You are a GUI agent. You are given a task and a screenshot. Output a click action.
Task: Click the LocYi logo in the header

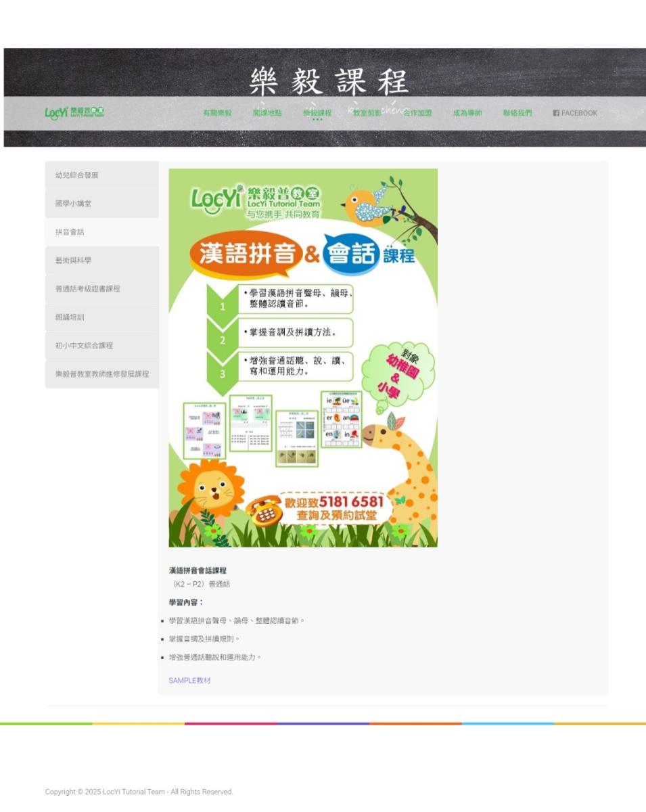(74, 112)
